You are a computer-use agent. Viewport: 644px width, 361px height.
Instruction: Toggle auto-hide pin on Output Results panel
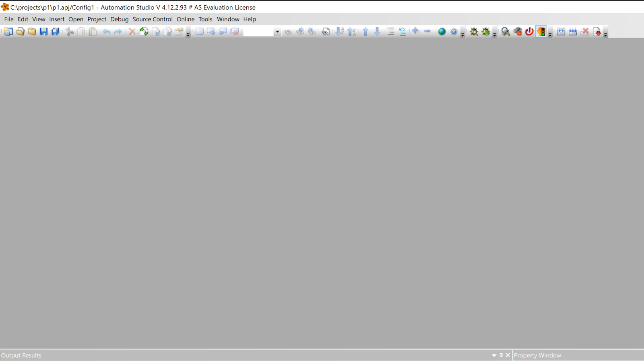tap(501, 355)
